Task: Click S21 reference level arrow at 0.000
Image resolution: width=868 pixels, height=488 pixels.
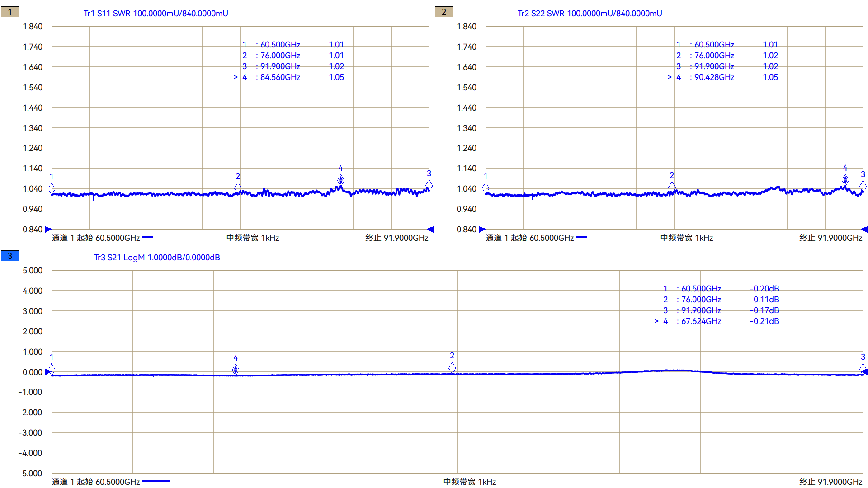Action: click(x=48, y=372)
